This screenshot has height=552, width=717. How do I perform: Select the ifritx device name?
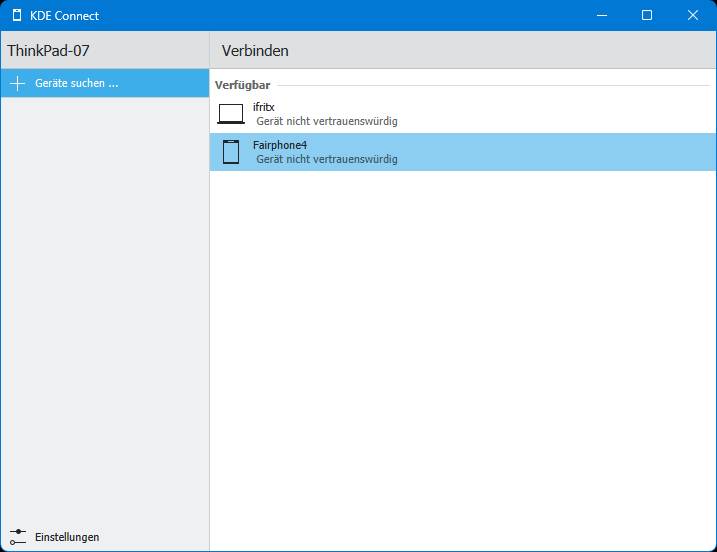click(264, 107)
